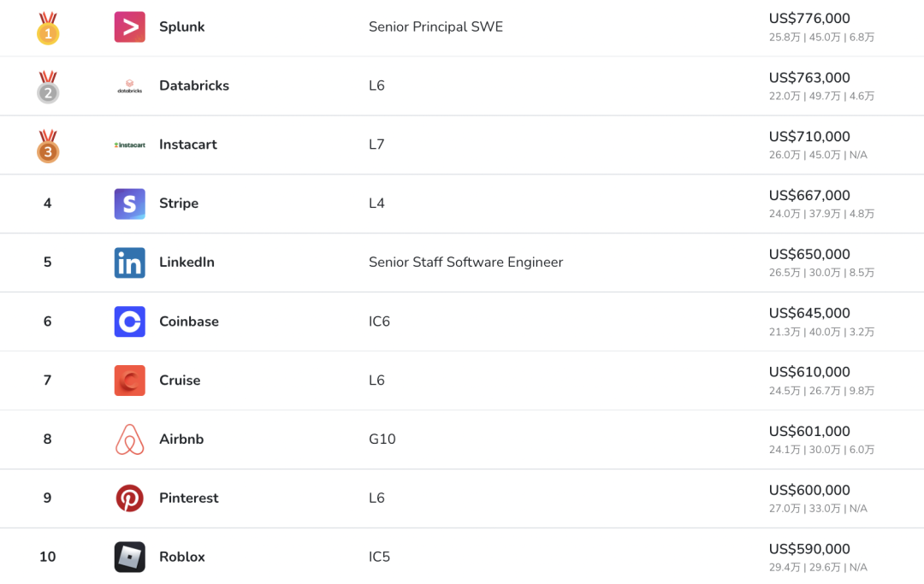Click the Pinterest logo icon
Image resolution: width=924 pixels, height=584 pixels.
[129, 498]
